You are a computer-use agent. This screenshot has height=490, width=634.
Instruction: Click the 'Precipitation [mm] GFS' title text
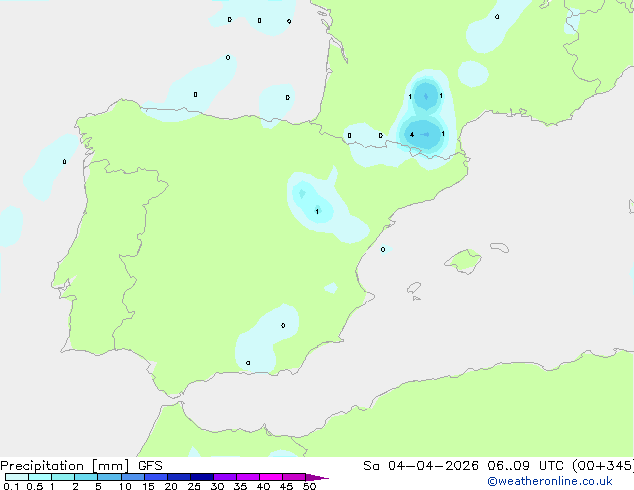tap(81, 466)
